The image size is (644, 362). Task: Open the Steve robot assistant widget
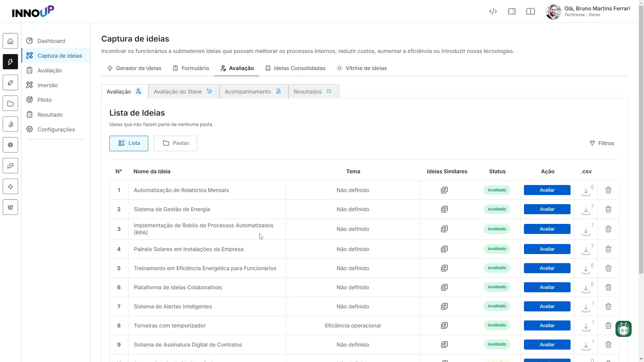(x=624, y=329)
